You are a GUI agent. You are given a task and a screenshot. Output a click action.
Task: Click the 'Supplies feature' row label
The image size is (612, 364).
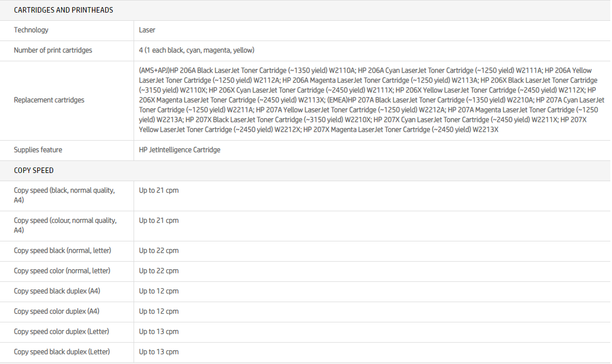click(38, 150)
